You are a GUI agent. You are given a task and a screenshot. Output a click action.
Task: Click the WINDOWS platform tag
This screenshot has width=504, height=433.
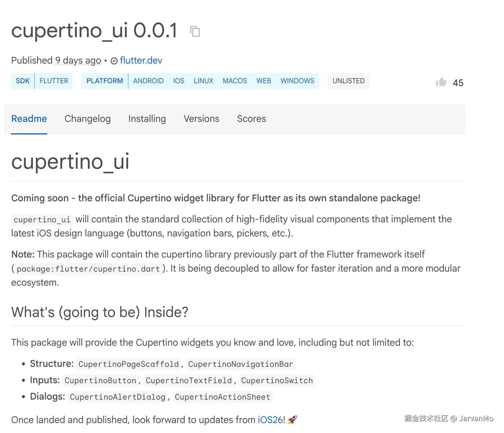(297, 81)
